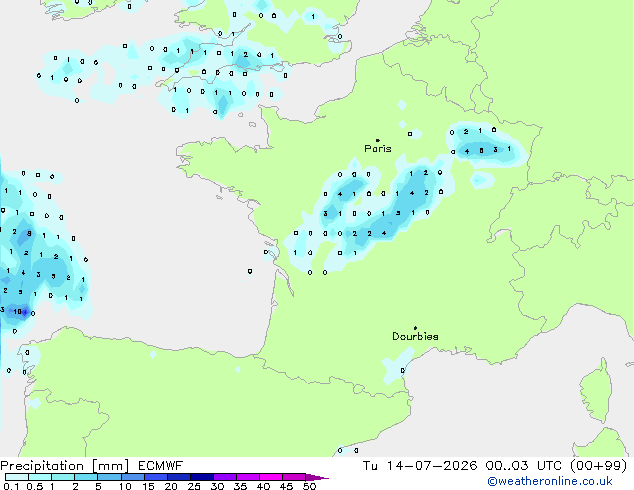This screenshot has width=634, height=490.
Task: Click the 'Precipitation [mm]' legend title
Action: [64, 466]
